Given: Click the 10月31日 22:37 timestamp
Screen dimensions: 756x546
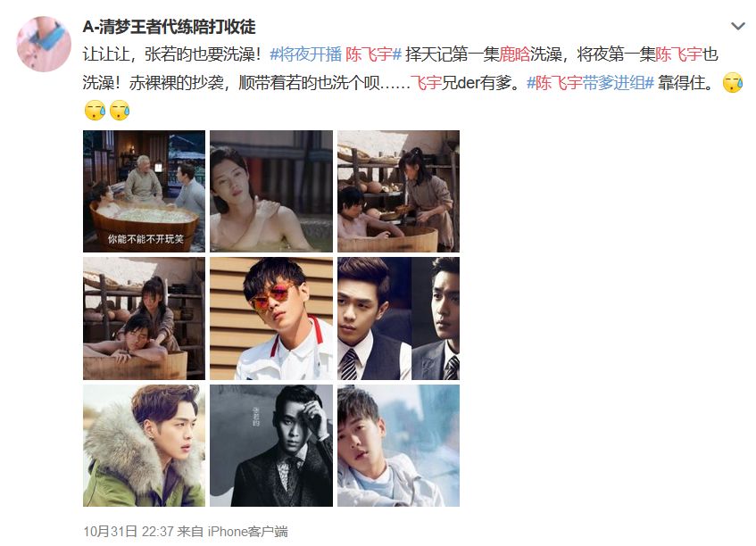Looking at the screenshot, I should [129, 532].
